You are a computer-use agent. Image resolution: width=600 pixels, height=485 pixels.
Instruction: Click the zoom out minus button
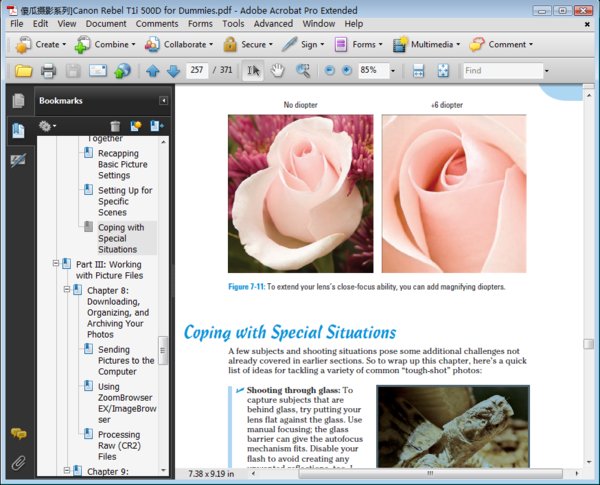(329, 70)
